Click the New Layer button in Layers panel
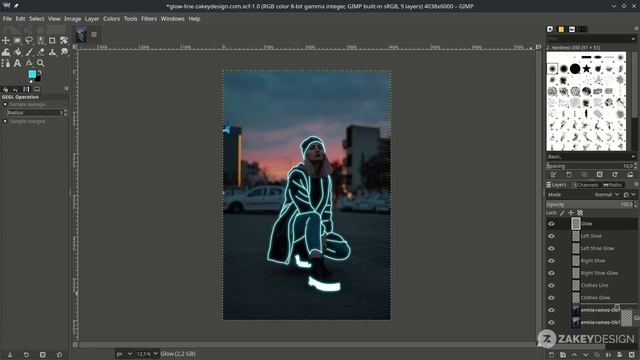The height and width of the screenshot is (360, 640). 551,355
